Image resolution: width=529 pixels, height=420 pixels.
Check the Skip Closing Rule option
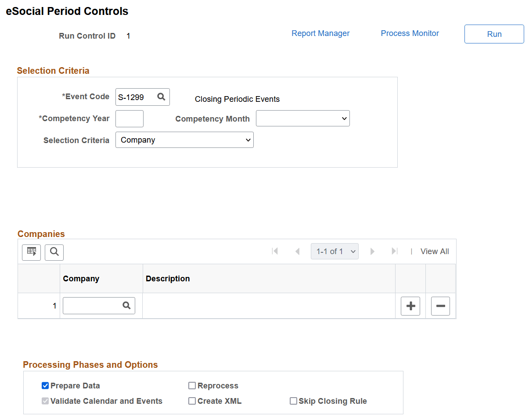[x=293, y=401]
